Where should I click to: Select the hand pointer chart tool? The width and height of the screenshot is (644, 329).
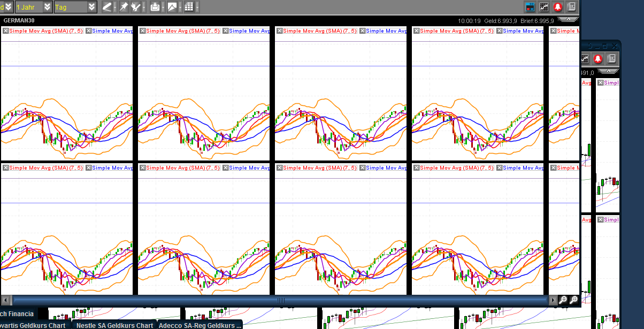point(136,7)
